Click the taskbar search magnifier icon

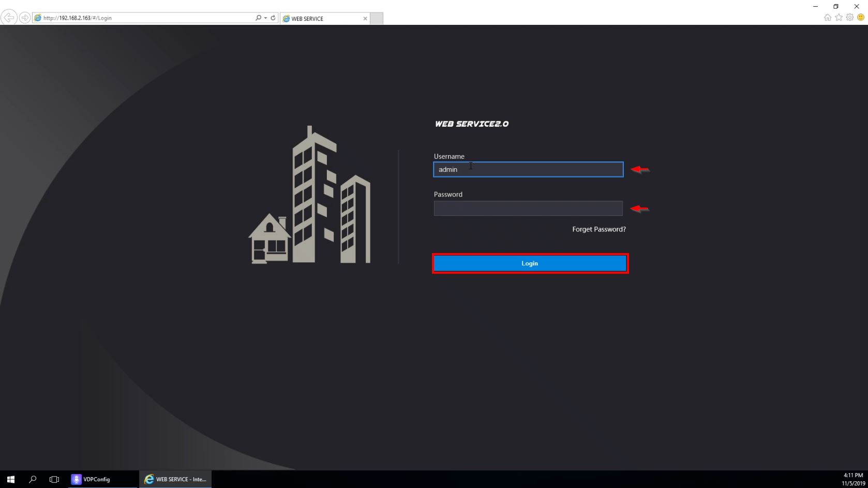pyautogui.click(x=33, y=479)
